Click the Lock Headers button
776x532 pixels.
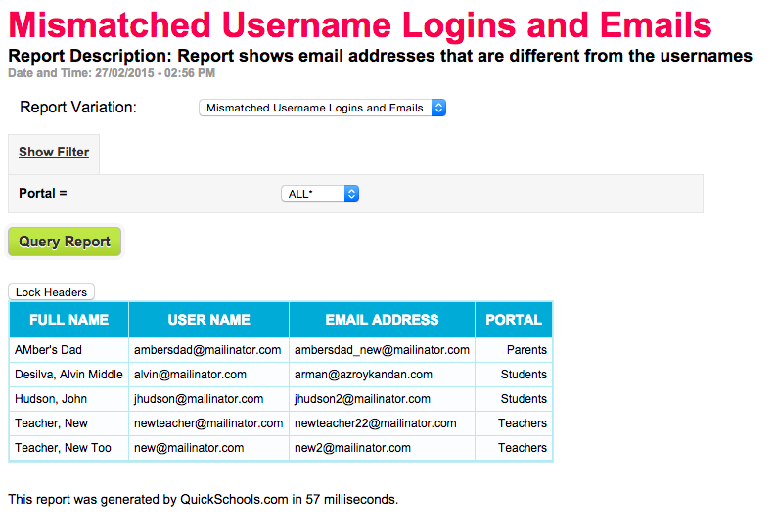pos(51,292)
